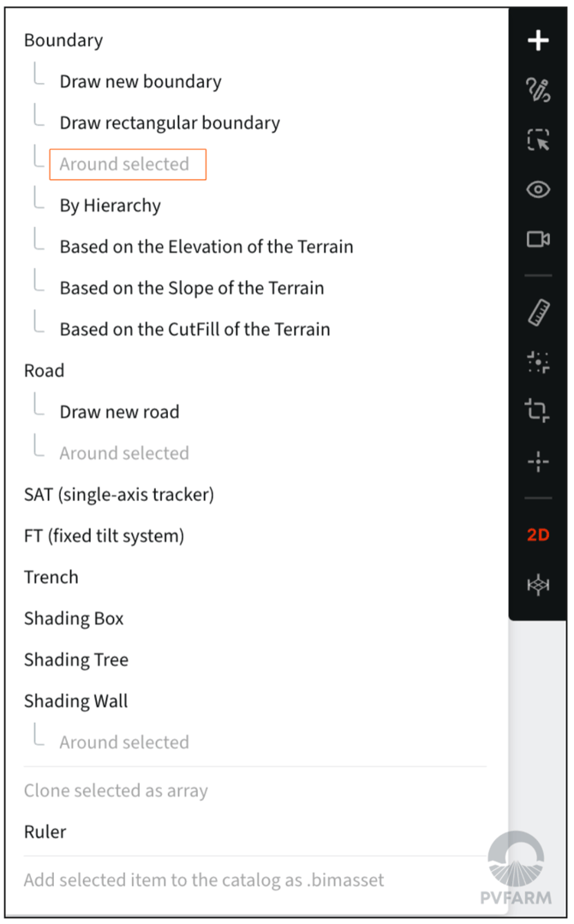Expand the Road section
Screen dimensions: 574x924
click(45, 370)
